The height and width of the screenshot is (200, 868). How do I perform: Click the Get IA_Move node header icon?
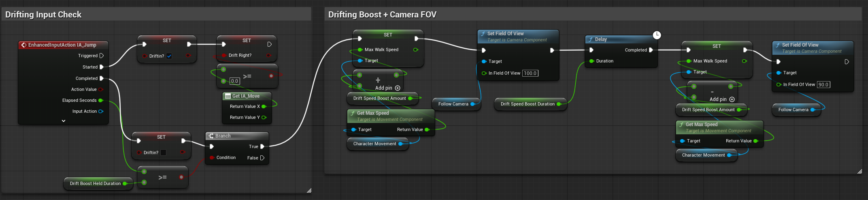click(228, 96)
